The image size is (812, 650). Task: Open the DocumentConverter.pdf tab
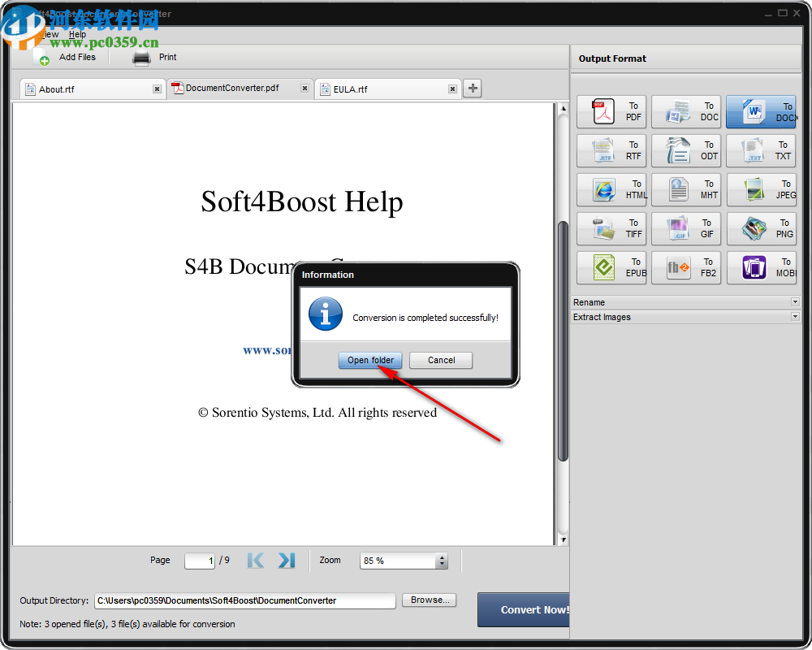pyautogui.click(x=231, y=88)
